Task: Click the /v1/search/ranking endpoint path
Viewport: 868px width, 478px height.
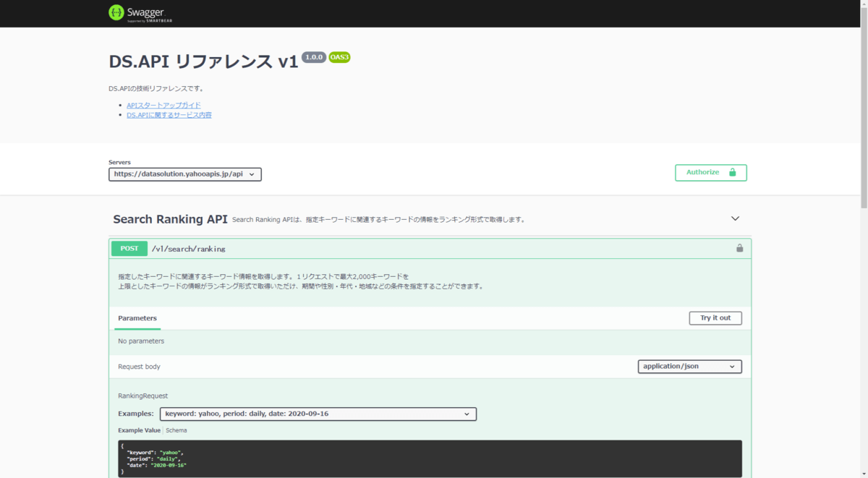Action: (188, 249)
